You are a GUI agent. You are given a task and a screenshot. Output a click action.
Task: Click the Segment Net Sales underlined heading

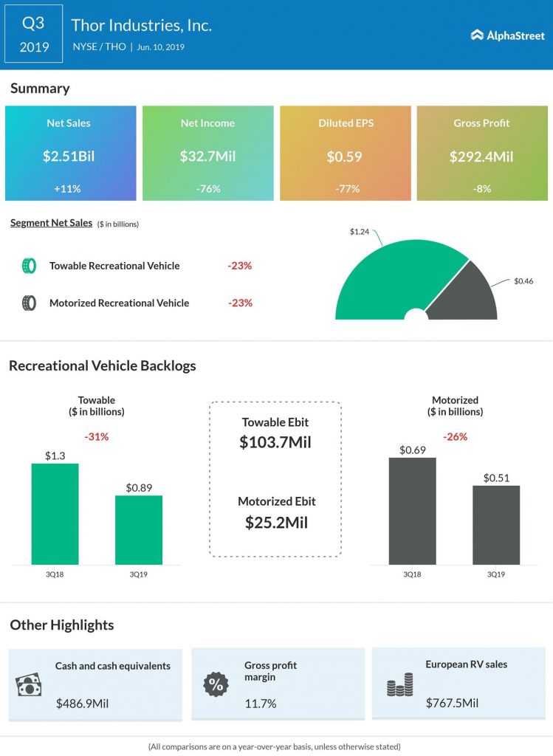tap(51, 223)
